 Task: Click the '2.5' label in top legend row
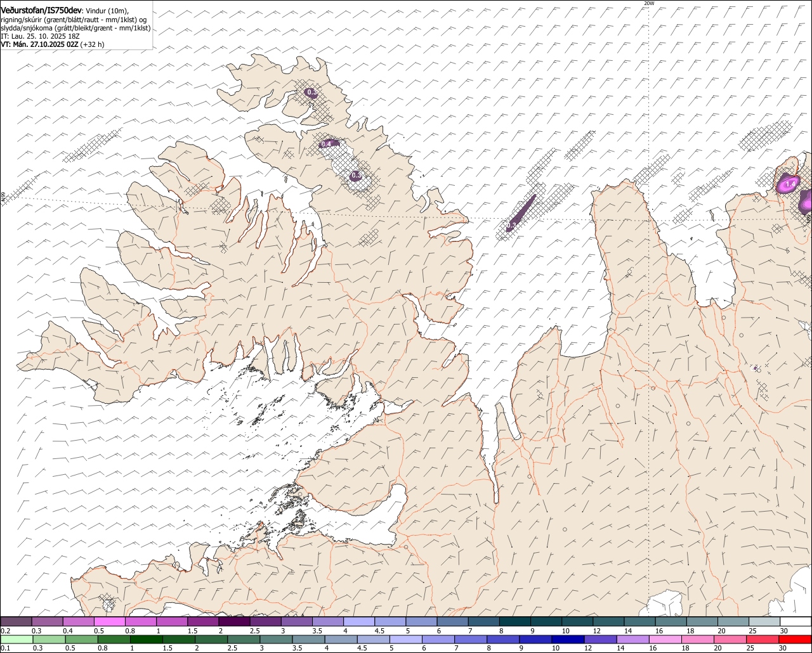[x=254, y=631]
